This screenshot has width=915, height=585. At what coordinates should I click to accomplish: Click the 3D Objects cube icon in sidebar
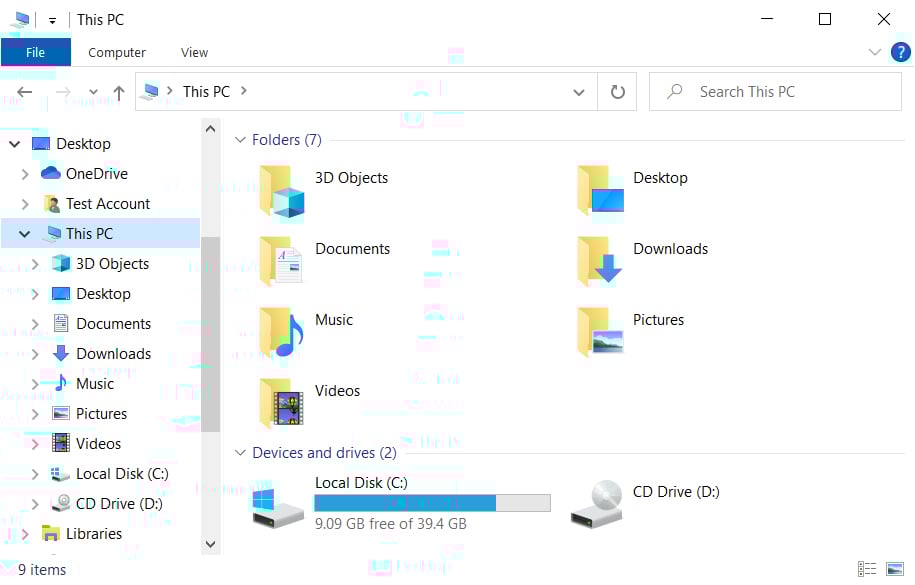[x=61, y=264]
